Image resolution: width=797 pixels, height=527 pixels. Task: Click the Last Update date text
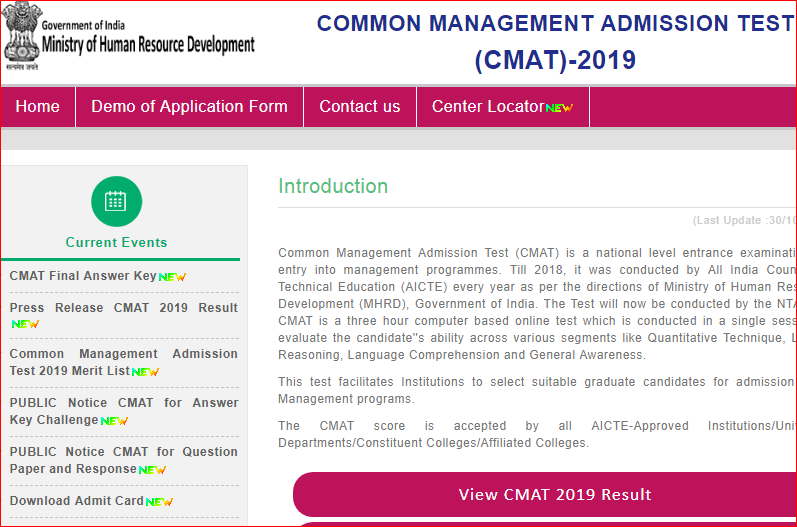click(x=744, y=221)
